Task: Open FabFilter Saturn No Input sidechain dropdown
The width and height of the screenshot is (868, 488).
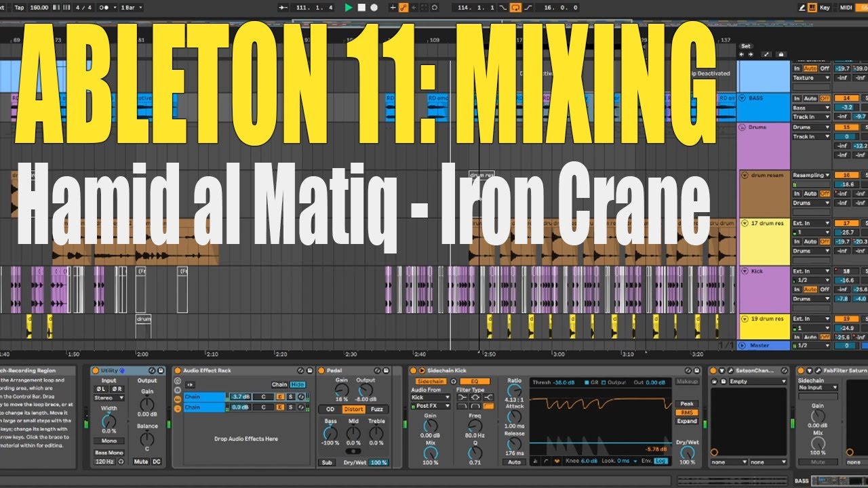Action: coord(817,388)
